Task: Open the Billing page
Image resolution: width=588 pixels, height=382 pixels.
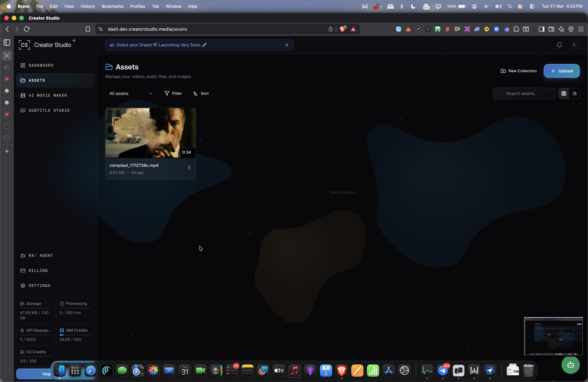Action: tap(55, 271)
